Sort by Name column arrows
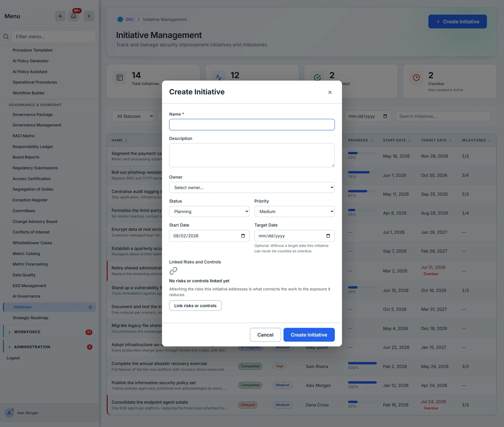 tap(126, 140)
